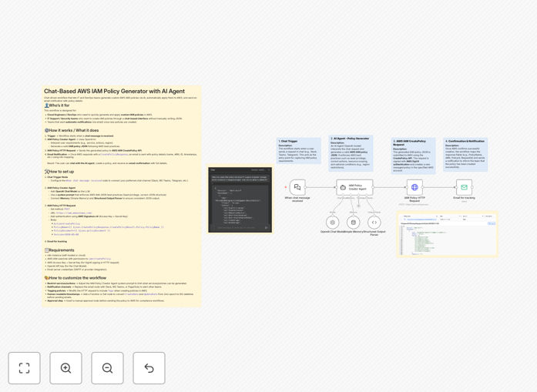Open the dark chat screenshot thumbnail
The image size is (537, 392).
click(x=240, y=200)
